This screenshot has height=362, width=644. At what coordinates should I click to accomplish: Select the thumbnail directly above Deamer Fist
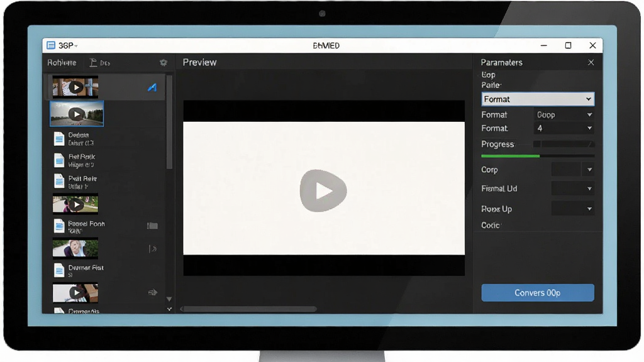[75, 248]
